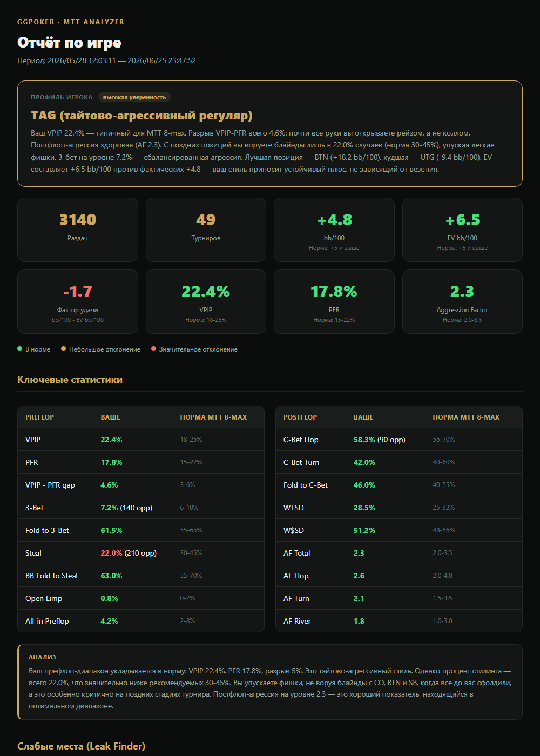The image size is (540, 756).
Task: Select the +6.5 EV bb/100 card
Action: click(x=462, y=230)
